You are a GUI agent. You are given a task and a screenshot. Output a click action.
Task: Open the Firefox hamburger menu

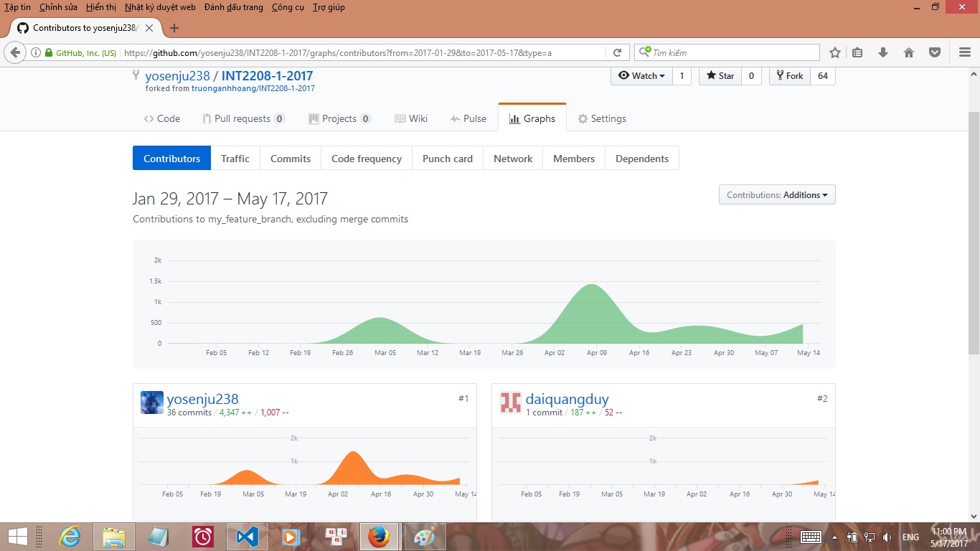coord(965,52)
